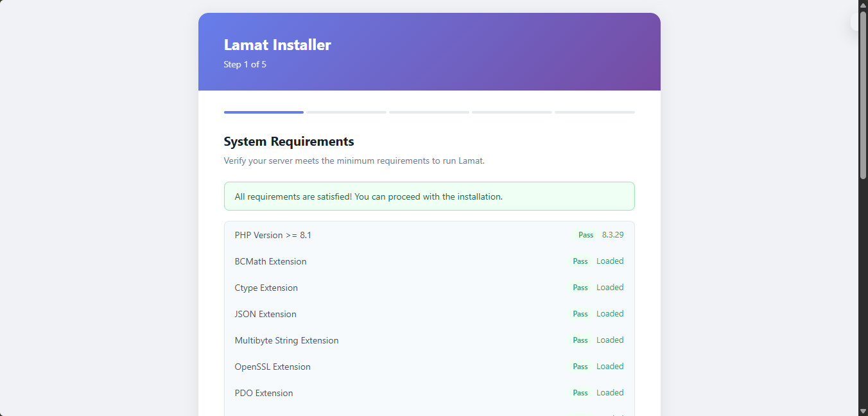Click the vertical scrollbar thumb

click(x=863, y=94)
